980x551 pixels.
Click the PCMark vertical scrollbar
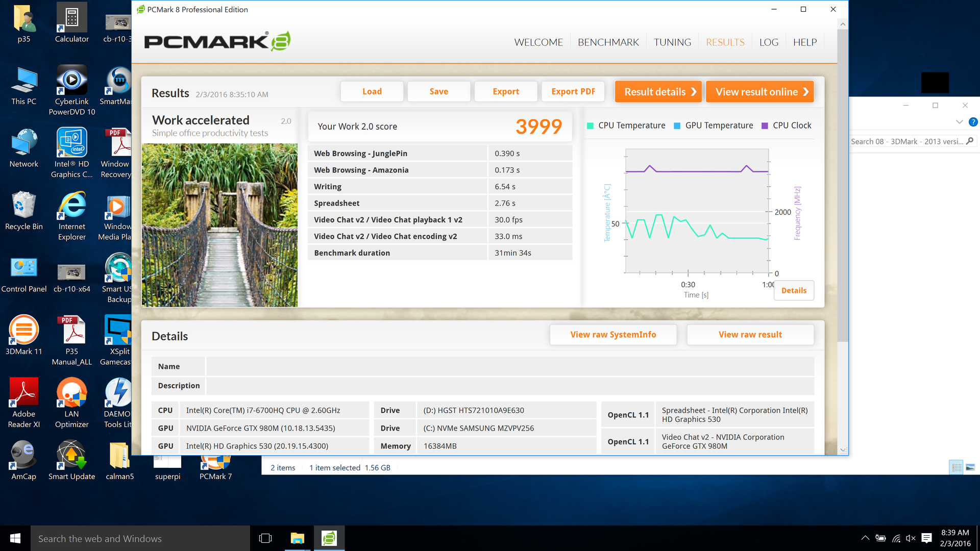click(843, 186)
